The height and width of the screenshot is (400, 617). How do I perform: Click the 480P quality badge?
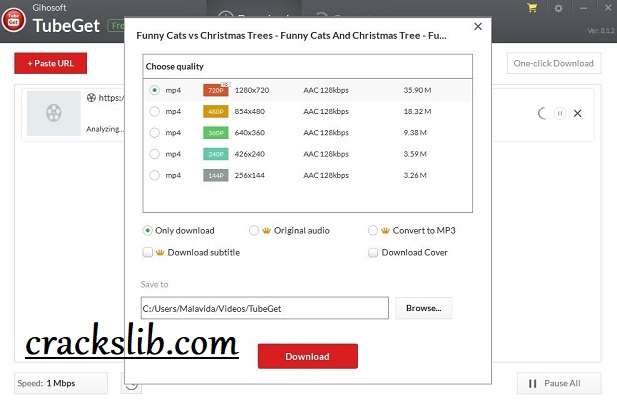(x=216, y=111)
